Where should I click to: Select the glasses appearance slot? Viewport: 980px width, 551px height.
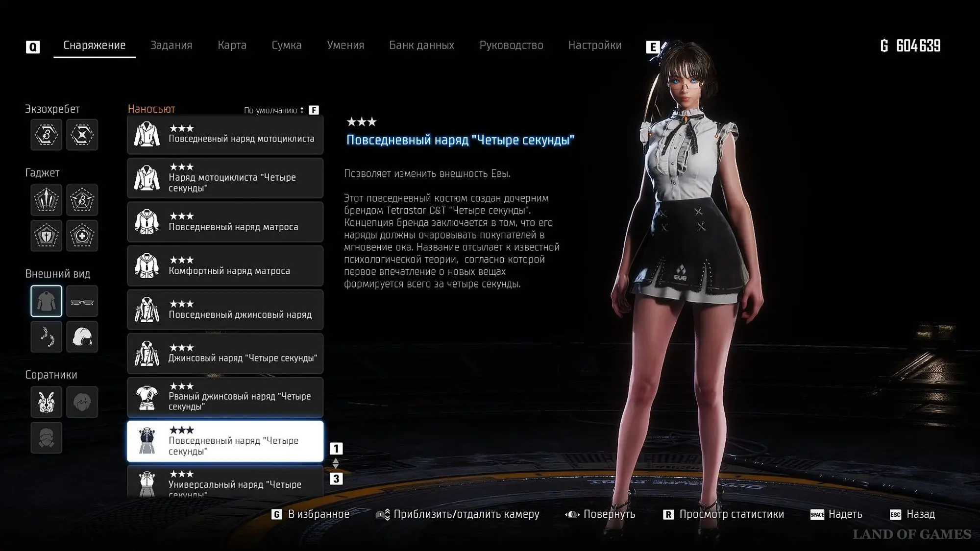click(x=82, y=301)
